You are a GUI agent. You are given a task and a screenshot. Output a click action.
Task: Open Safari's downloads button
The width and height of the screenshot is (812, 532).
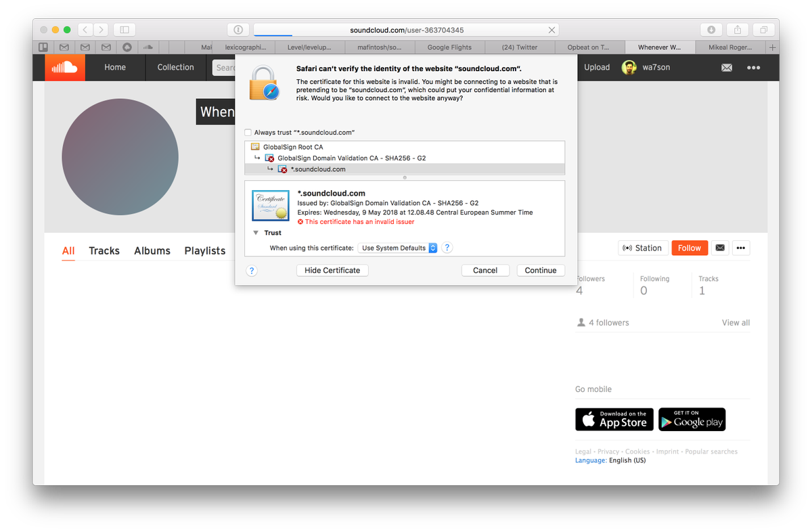(x=711, y=30)
